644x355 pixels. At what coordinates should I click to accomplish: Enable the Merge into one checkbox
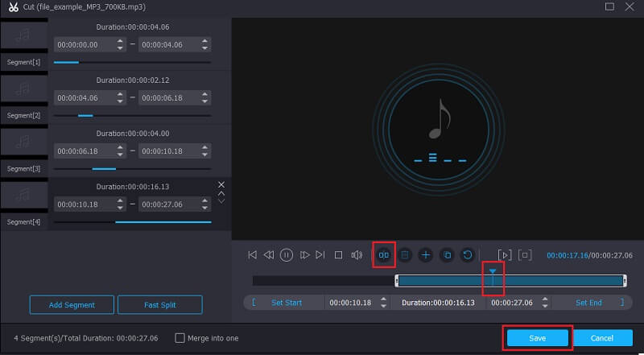[180, 338]
